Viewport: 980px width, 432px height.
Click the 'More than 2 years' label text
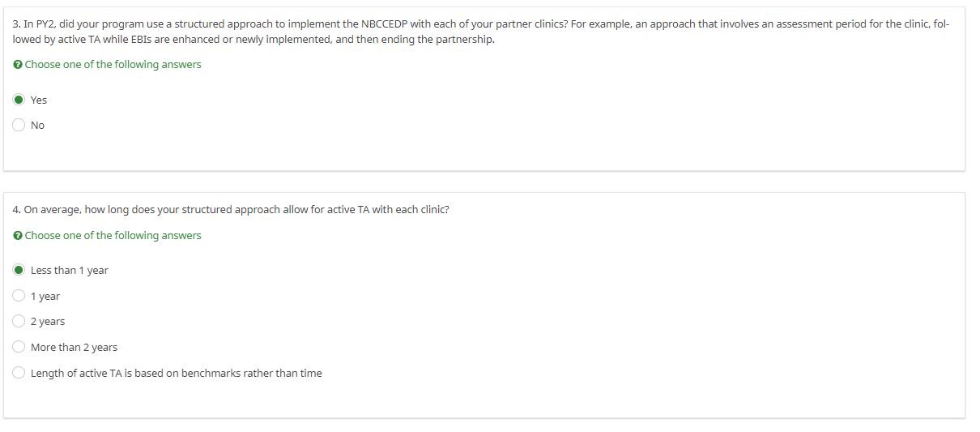[74, 347]
